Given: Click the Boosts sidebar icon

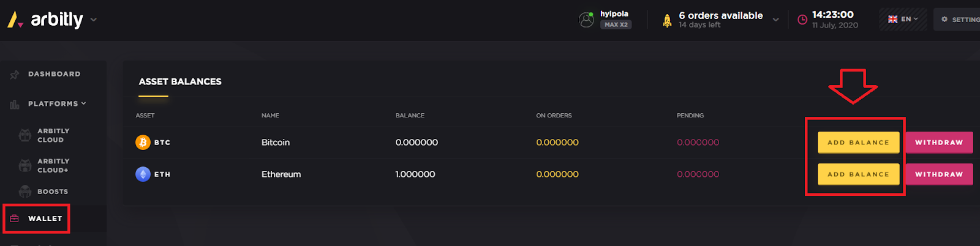Looking at the screenshot, I should point(25,192).
